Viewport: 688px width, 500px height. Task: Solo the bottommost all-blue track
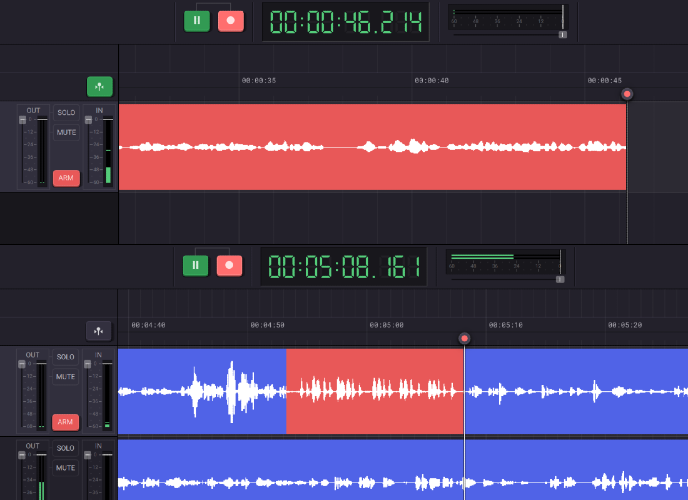[x=66, y=448]
